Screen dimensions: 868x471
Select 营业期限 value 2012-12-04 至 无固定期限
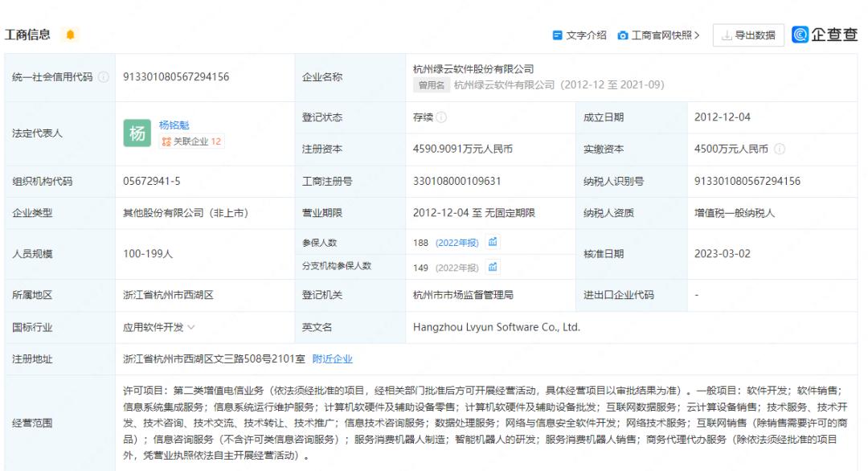pos(474,213)
